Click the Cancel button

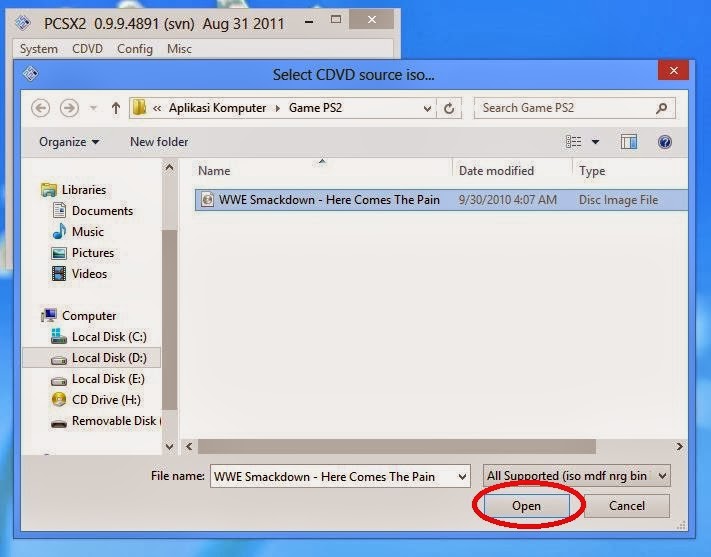click(627, 505)
